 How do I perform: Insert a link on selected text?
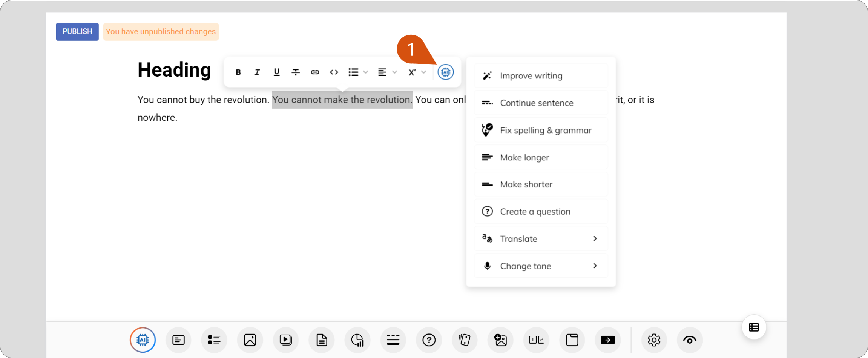click(315, 72)
